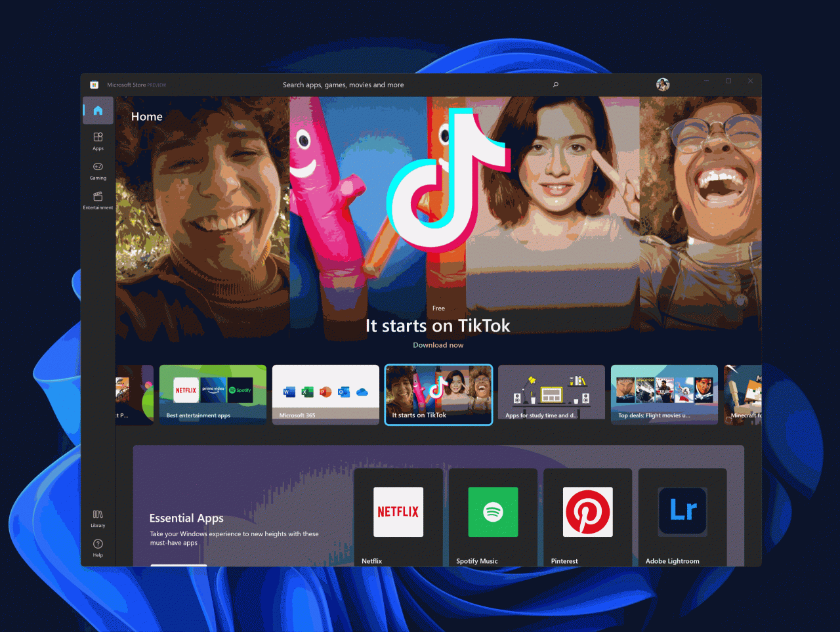Image resolution: width=840 pixels, height=632 pixels.
Task: Click the Help icon
Action: point(98,544)
